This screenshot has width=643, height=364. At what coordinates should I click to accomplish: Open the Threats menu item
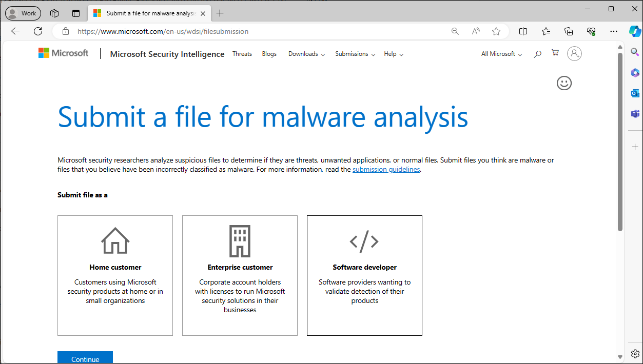(x=242, y=54)
